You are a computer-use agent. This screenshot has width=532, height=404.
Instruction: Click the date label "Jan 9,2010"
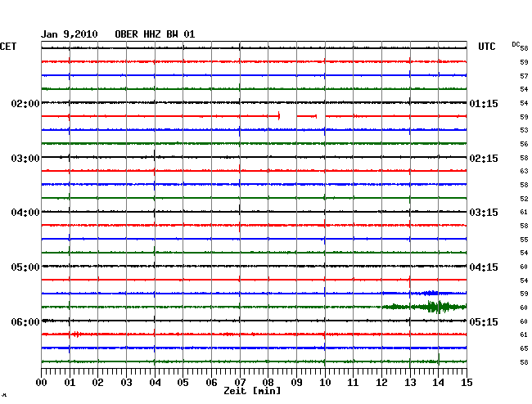point(70,34)
